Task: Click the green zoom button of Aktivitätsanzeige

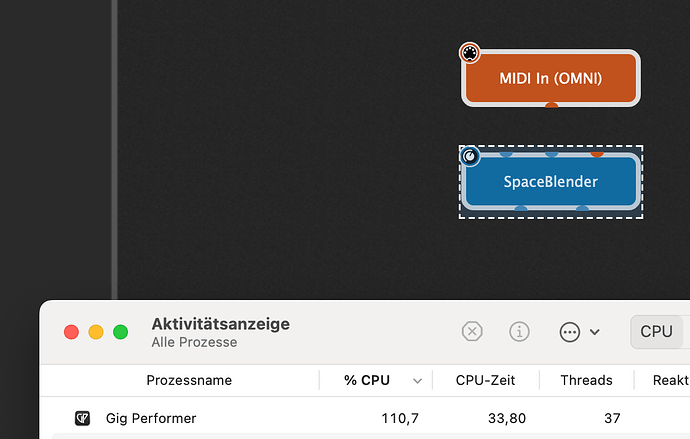Action: 121,332
